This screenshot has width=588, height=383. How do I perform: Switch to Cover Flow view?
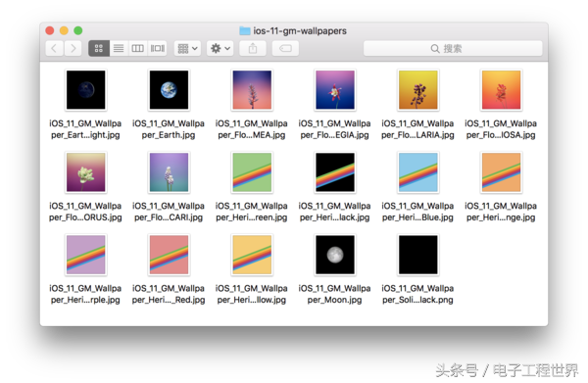[x=158, y=48]
